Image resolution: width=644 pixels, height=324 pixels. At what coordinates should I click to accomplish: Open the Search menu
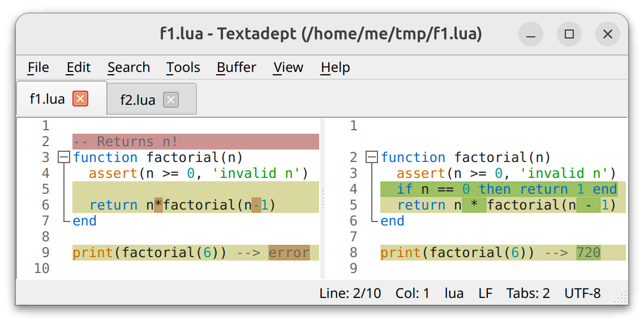[x=128, y=67]
